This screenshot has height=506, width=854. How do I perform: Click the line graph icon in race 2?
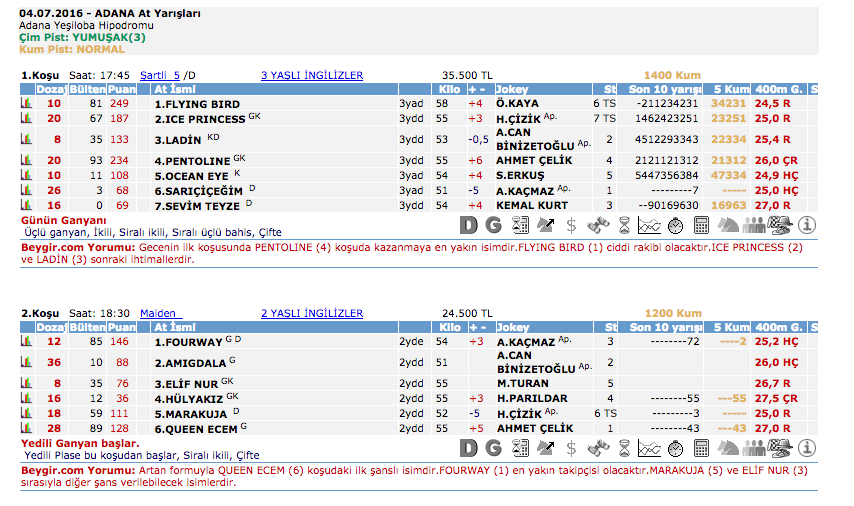[x=650, y=447]
